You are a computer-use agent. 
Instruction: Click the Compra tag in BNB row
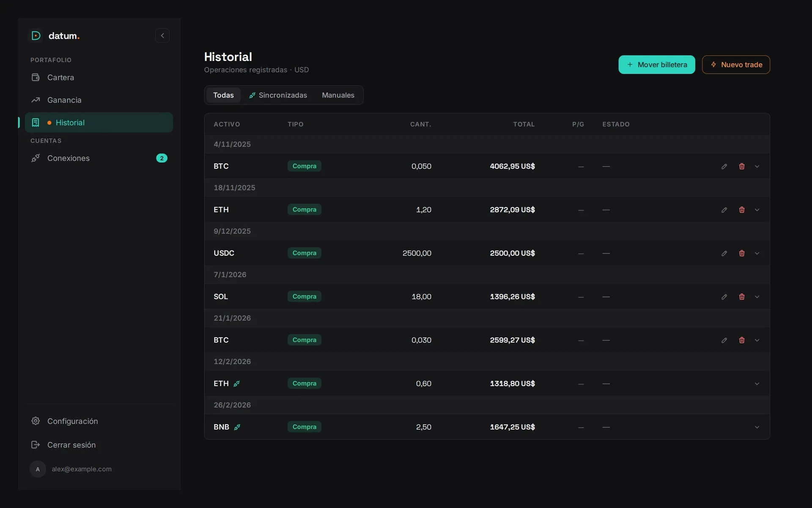304,427
